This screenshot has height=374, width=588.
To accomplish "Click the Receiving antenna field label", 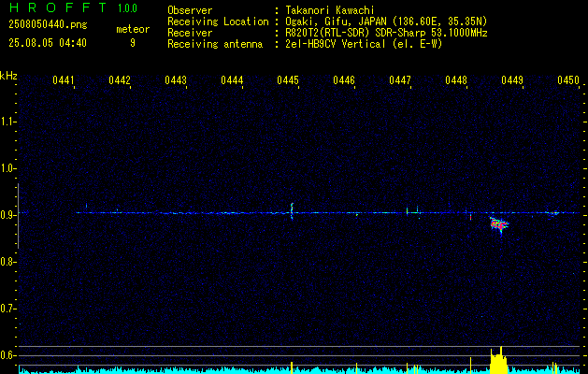I will 215,44.
